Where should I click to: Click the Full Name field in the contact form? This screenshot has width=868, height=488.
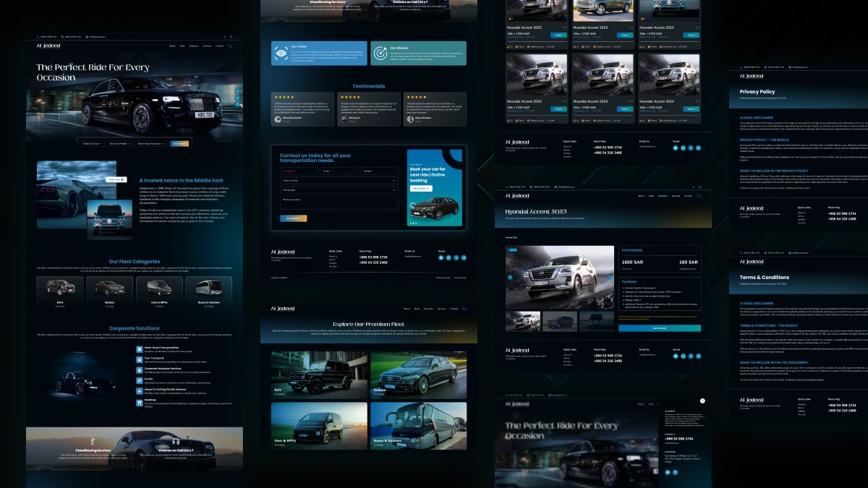[x=299, y=171]
